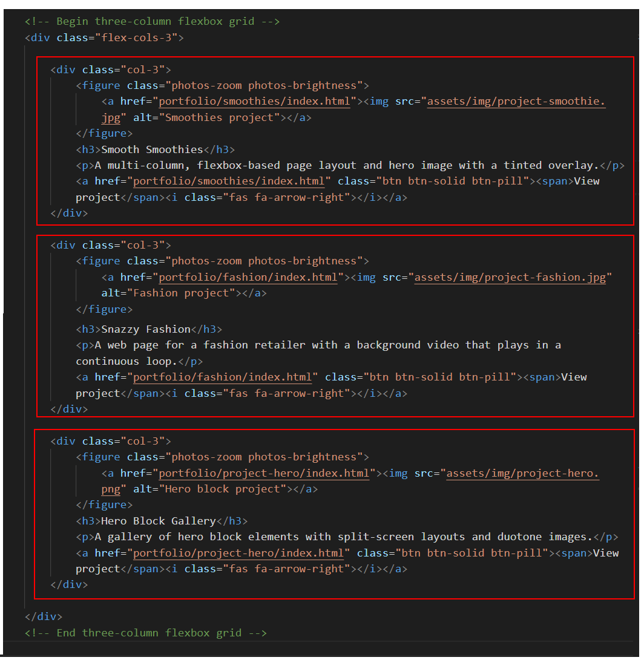Follow smoothies index.html link inside first figure
This screenshot has width=644, height=663.
(254, 101)
